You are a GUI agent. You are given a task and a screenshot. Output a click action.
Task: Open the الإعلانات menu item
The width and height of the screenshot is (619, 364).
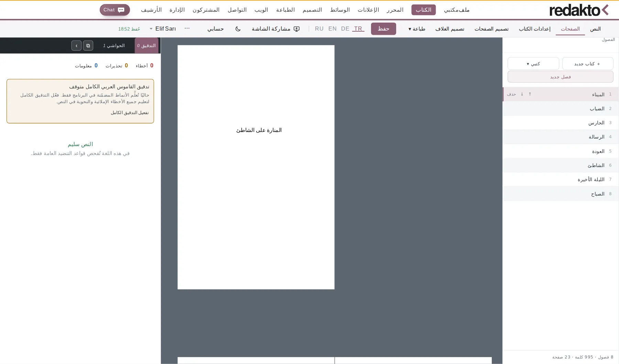click(368, 10)
